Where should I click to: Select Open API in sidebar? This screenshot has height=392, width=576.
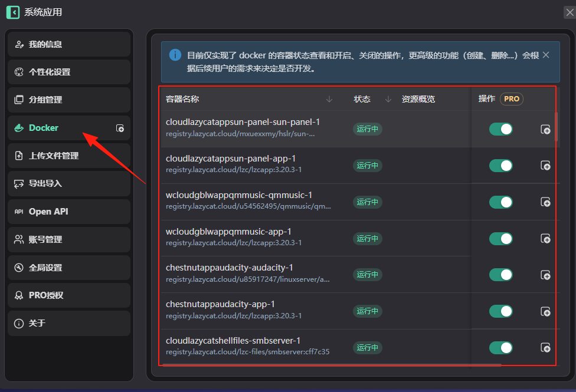pos(69,212)
